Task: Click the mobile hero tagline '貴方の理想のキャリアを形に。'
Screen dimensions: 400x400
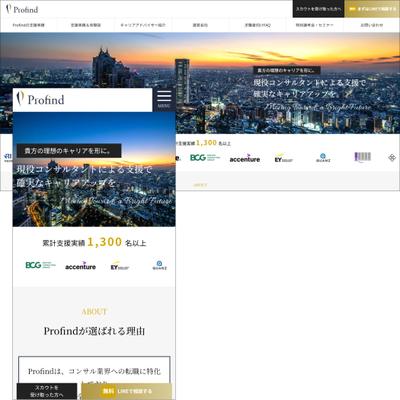Action: [69, 151]
